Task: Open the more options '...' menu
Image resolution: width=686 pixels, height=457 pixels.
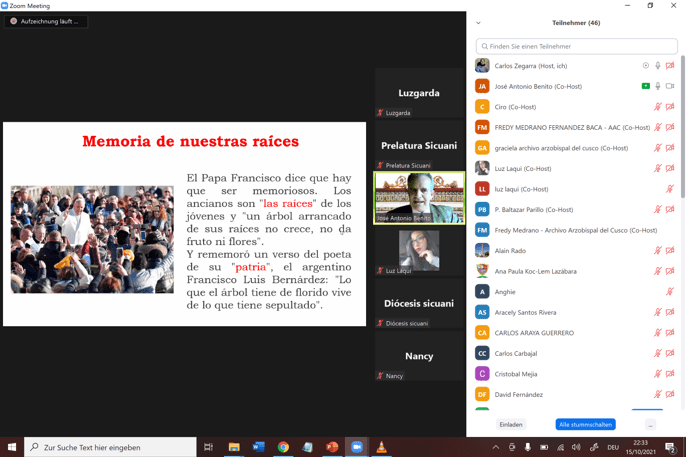Action: [x=650, y=425]
